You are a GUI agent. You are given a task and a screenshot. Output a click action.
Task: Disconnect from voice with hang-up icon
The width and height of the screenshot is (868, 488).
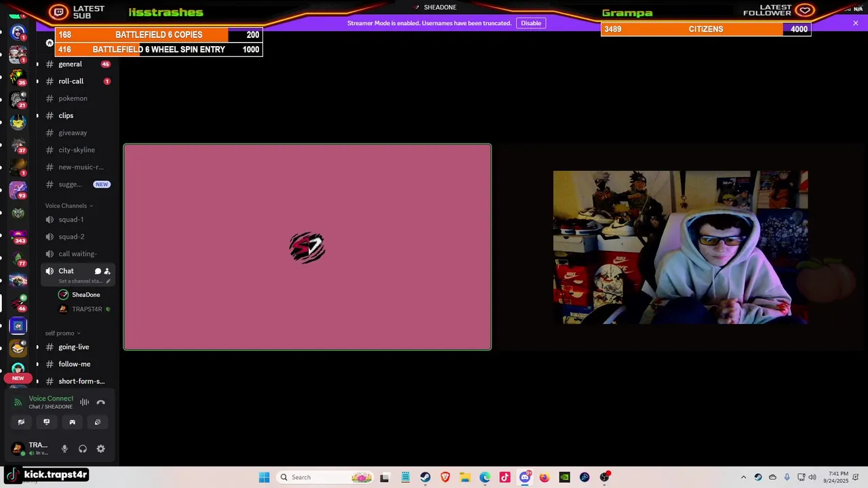(101, 402)
